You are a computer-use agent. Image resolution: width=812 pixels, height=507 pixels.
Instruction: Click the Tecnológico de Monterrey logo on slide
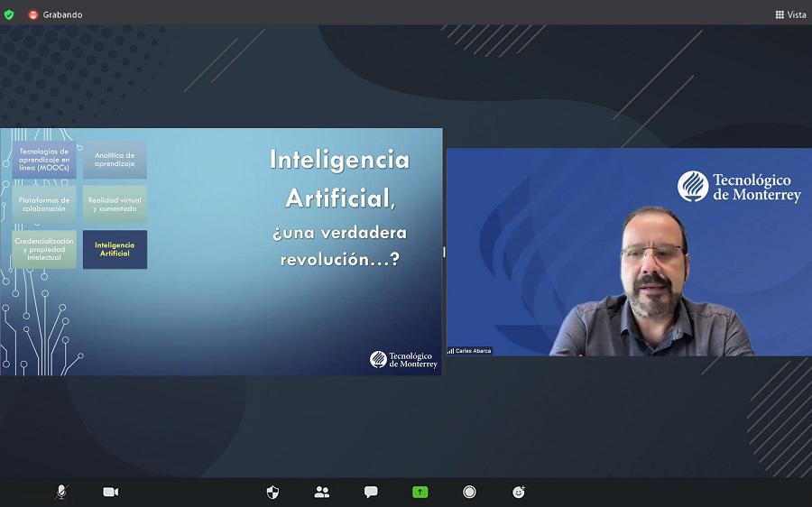pos(403,359)
